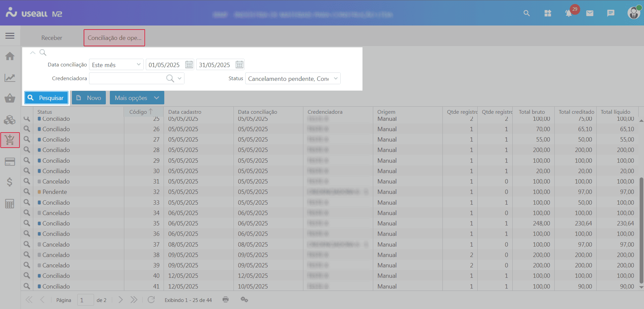
Task: Click the mail envelope icon in header
Action: coord(590,13)
